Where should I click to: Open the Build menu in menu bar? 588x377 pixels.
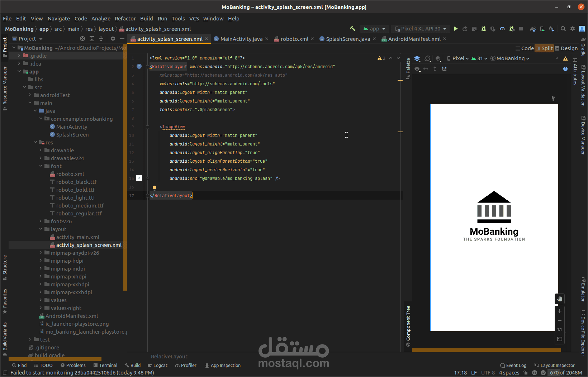[146, 19]
